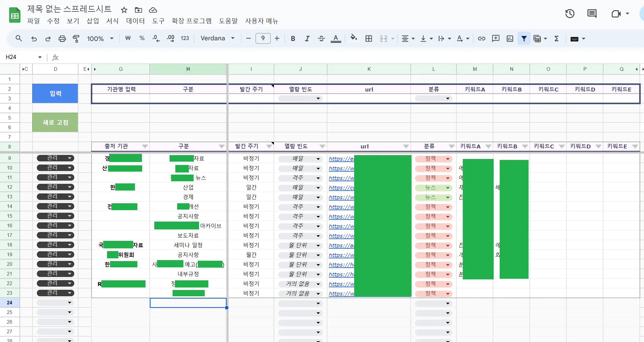
Task: Click the text color underlined A
Action: [336, 39]
